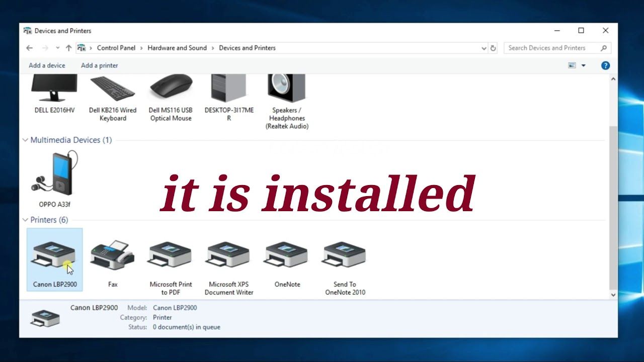Click the scrollbar down arrow
644x362 pixels.
613,295
